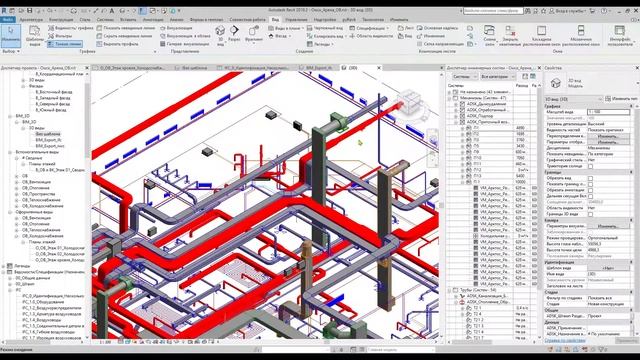Expand the Фасады node in Project Browser

24,86
